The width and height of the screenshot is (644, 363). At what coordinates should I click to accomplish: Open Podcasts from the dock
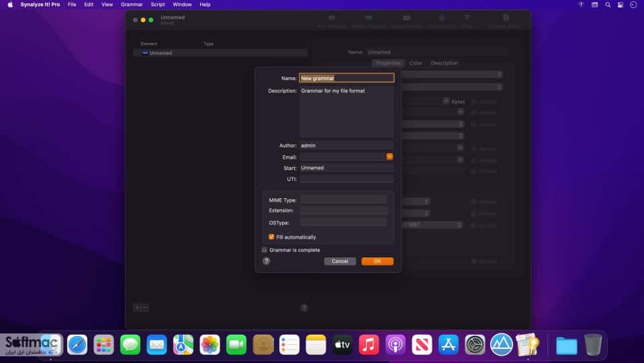pos(396,344)
